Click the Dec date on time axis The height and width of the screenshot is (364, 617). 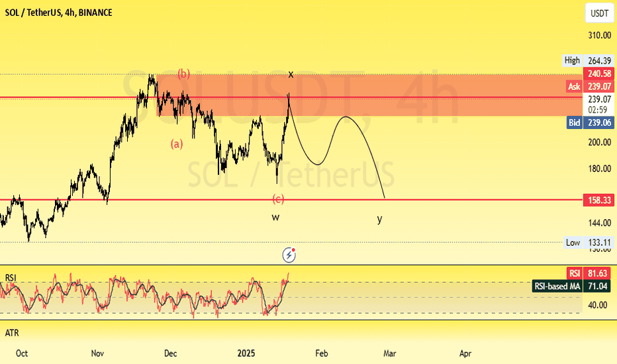170,353
